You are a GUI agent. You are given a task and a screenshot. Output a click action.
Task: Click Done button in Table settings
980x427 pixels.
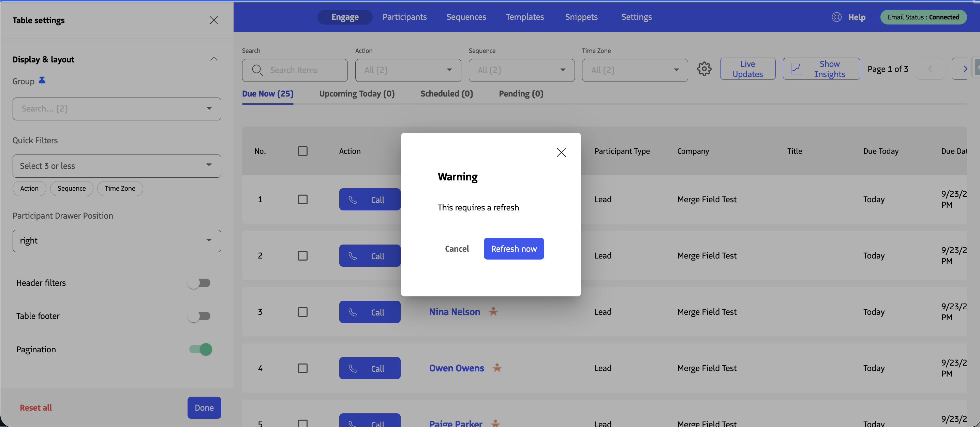(204, 408)
